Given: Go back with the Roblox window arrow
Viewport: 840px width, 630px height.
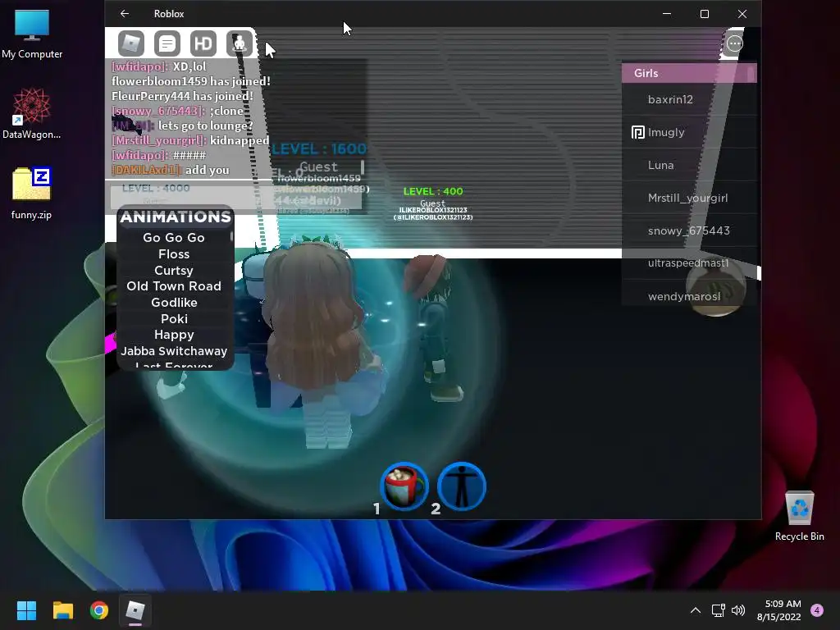Looking at the screenshot, I should (x=125, y=13).
